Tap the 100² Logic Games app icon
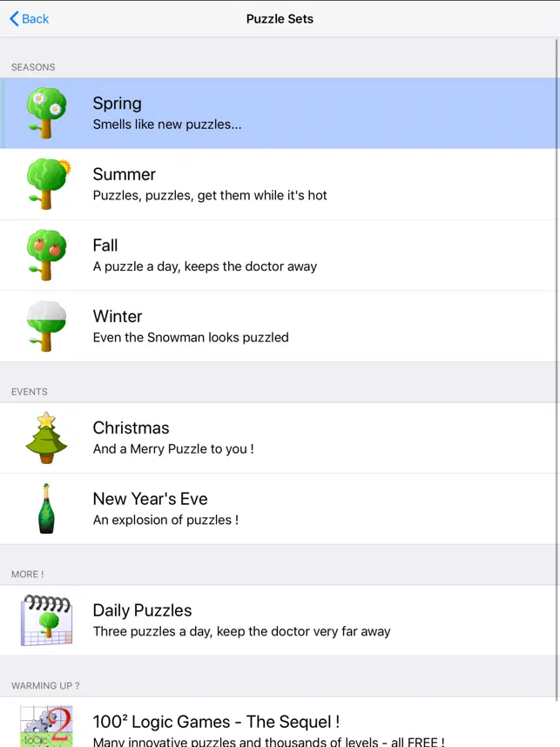 pos(46,727)
